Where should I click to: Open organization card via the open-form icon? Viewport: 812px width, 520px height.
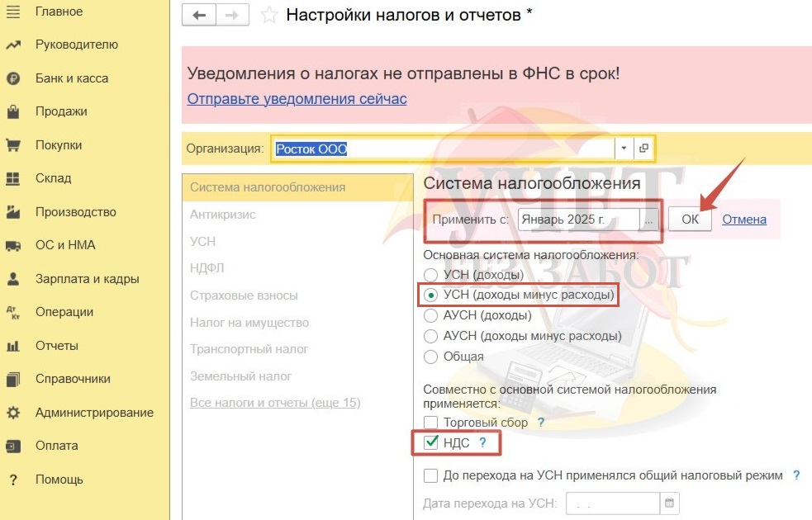tap(643, 149)
